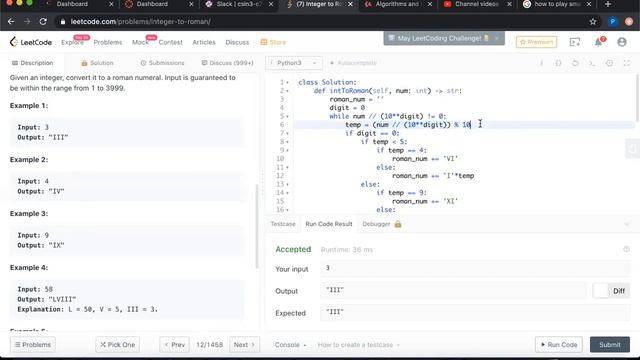640x360 pixels.
Task: Go to Prev problem
Action: tap(174, 345)
